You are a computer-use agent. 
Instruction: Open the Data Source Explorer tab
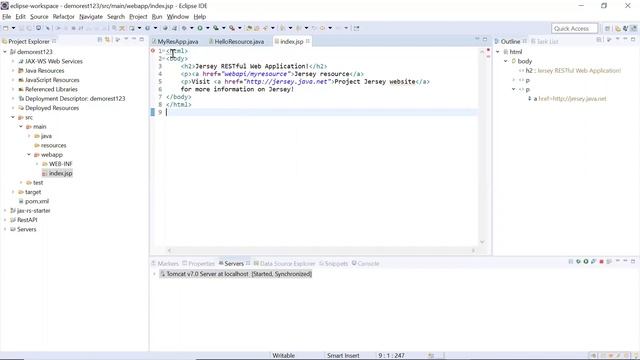click(287, 264)
